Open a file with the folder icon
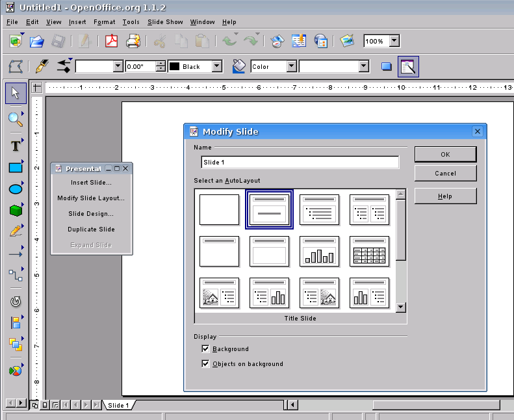 click(x=36, y=42)
